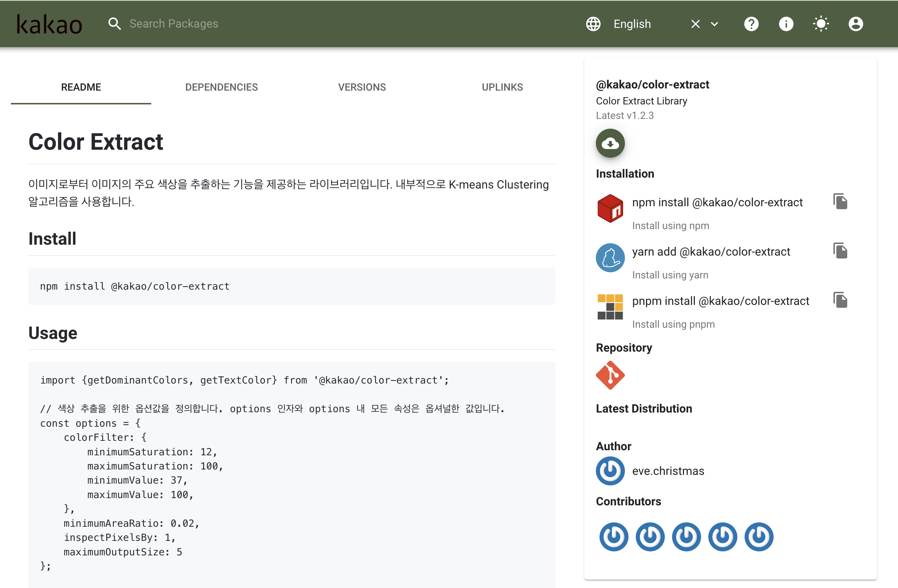Click the 'Latest Distribution' sidebar heading
Viewport: 898px width, 588px height.
coord(644,409)
